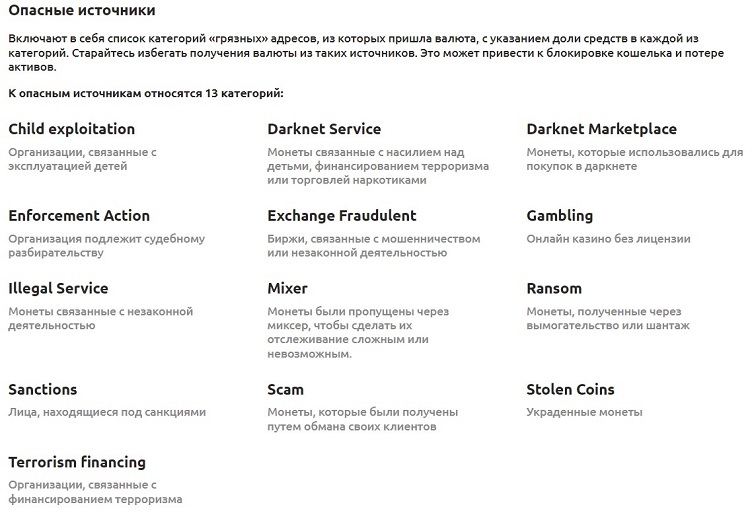
Task: Click the 13 категорий summary line
Action: pos(146,93)
